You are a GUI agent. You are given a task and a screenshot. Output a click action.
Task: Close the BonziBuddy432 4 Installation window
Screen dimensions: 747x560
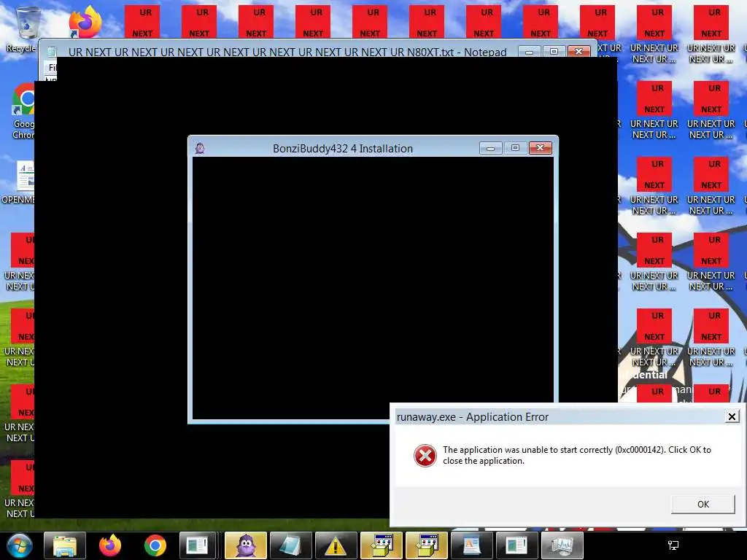[541, 148]
